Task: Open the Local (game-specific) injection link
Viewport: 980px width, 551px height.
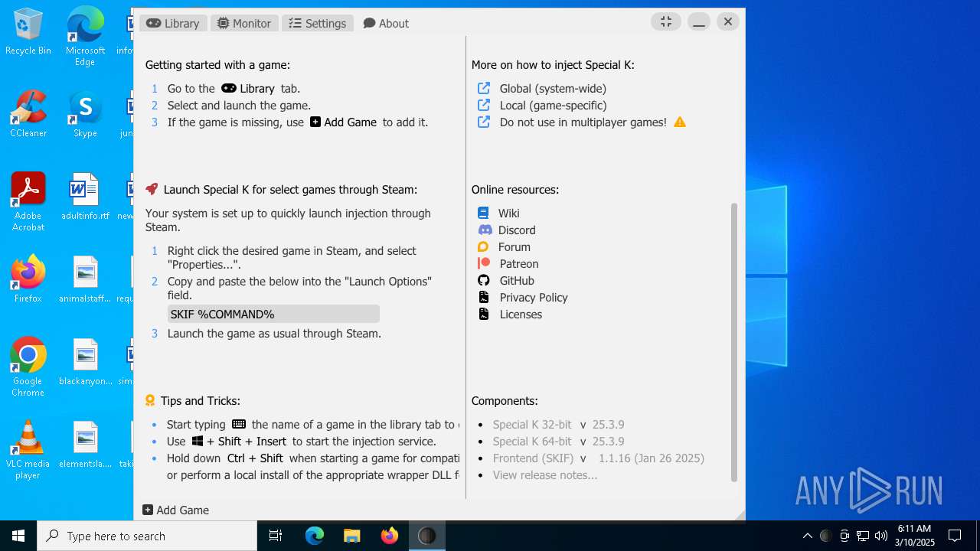Action: [x=553, y=106]
